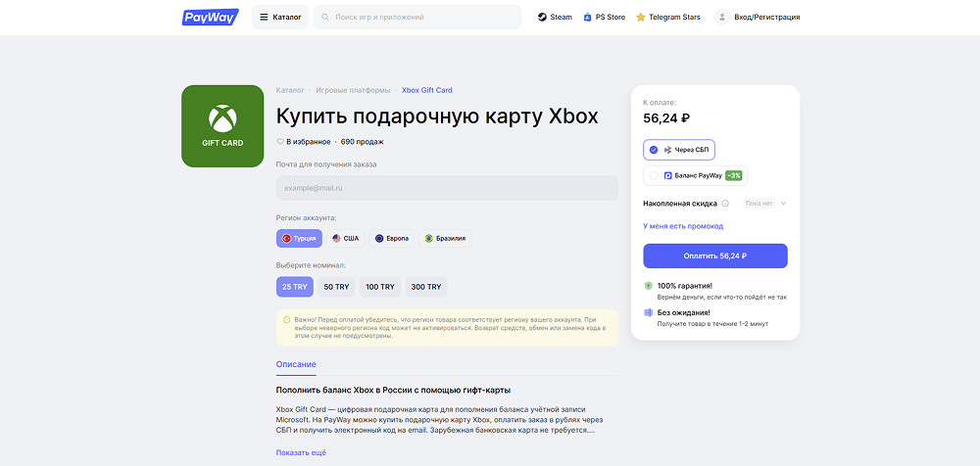Click the −3% discount badge
This screenshot has width=980, height=466.
coord(734,175)
